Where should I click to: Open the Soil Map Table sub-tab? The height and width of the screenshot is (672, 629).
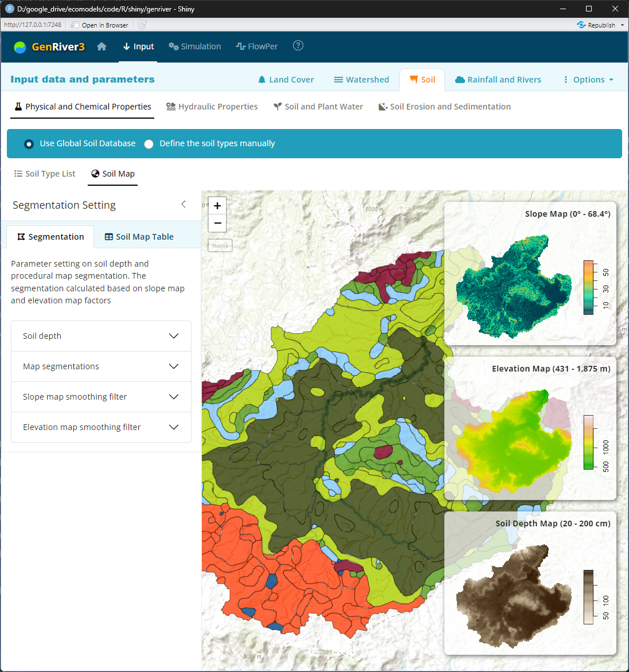(x=139, y=237)
